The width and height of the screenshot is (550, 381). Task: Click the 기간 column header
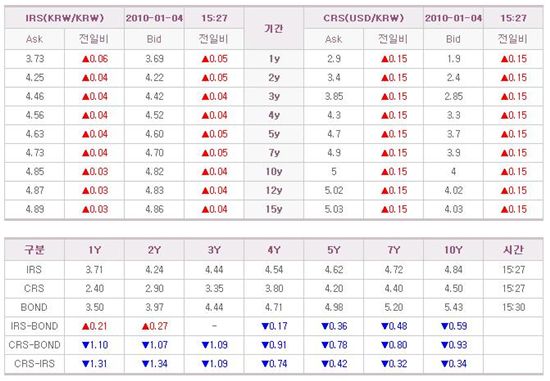click(274, 28)
